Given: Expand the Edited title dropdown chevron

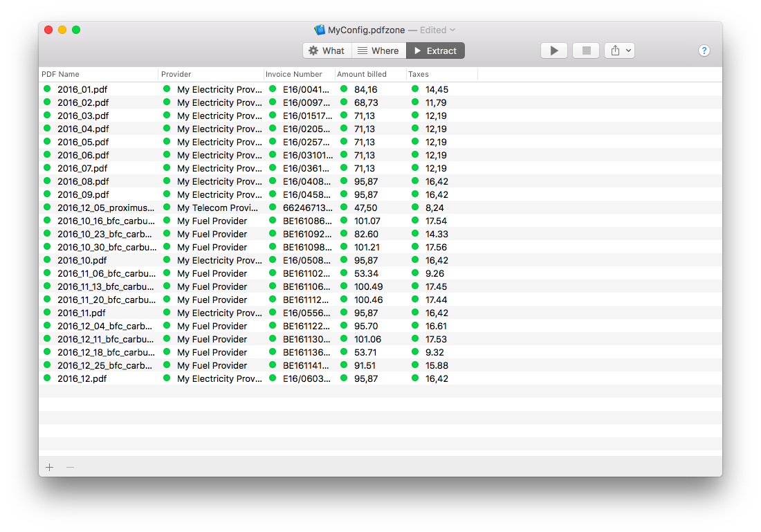Looking at the screenshot, I should tap(452, 30).
